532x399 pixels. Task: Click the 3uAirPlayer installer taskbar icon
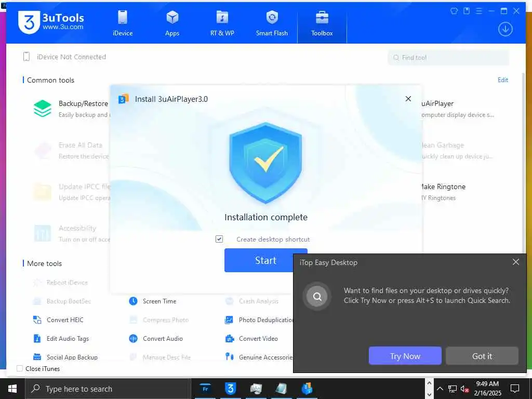coord(307,389)
